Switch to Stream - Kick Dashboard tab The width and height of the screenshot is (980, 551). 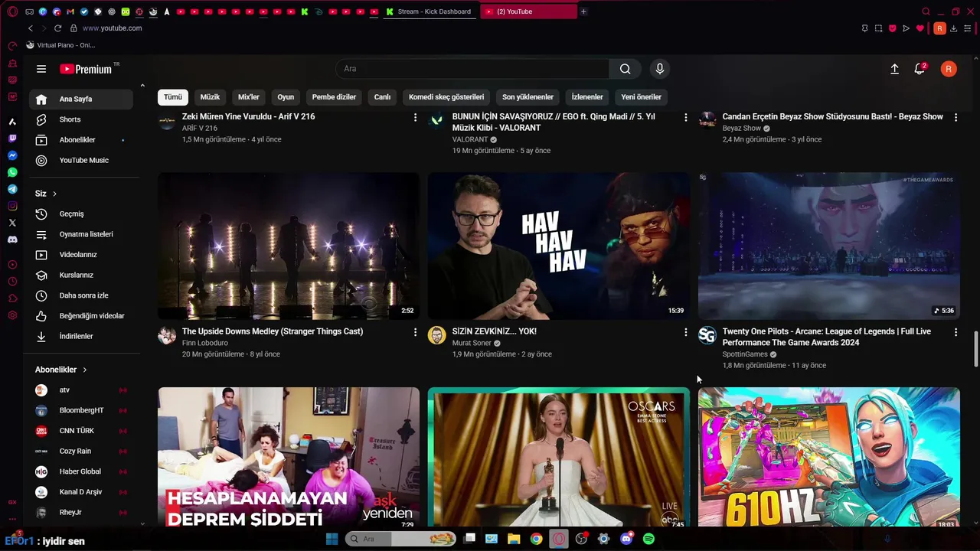tap(429, 11)
